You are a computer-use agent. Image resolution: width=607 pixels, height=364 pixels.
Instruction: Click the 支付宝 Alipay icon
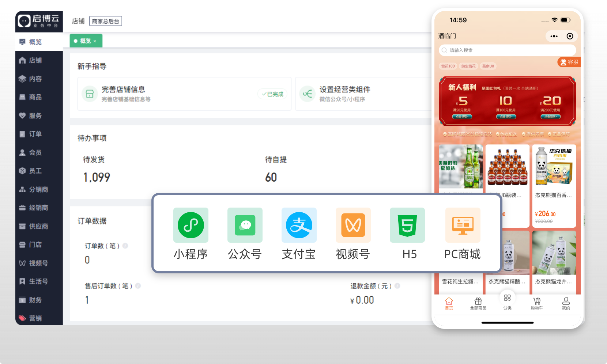299,225
